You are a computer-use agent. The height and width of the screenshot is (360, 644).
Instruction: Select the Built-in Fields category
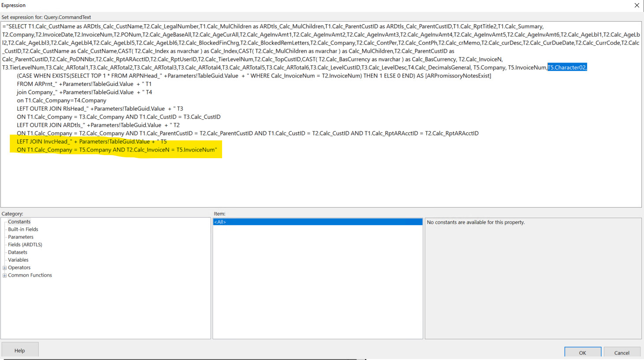click(x=23, y=229)
